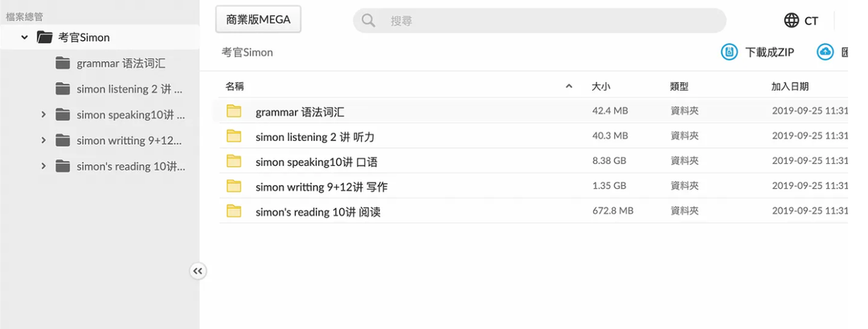This screenshot has height=329, width=868.
Task: Click the 檔案總管 sidebar heading
Action: [24, 17]
